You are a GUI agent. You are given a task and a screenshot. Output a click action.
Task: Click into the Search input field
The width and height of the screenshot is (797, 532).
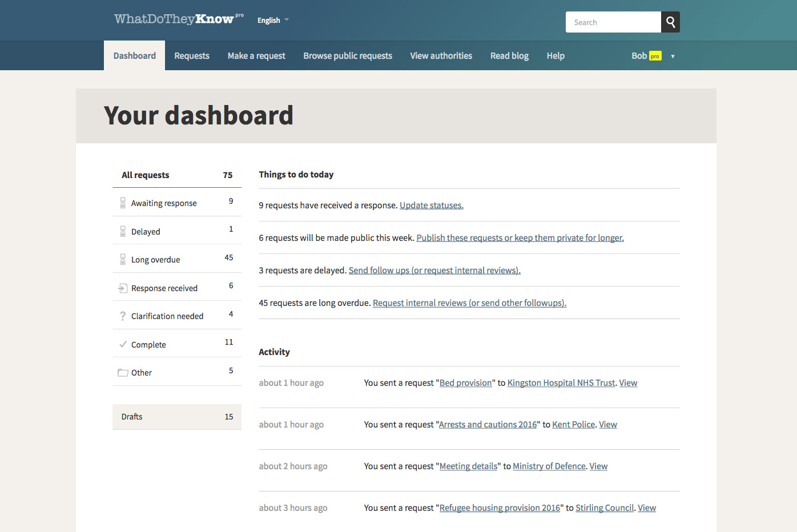(x=613, y=22)
